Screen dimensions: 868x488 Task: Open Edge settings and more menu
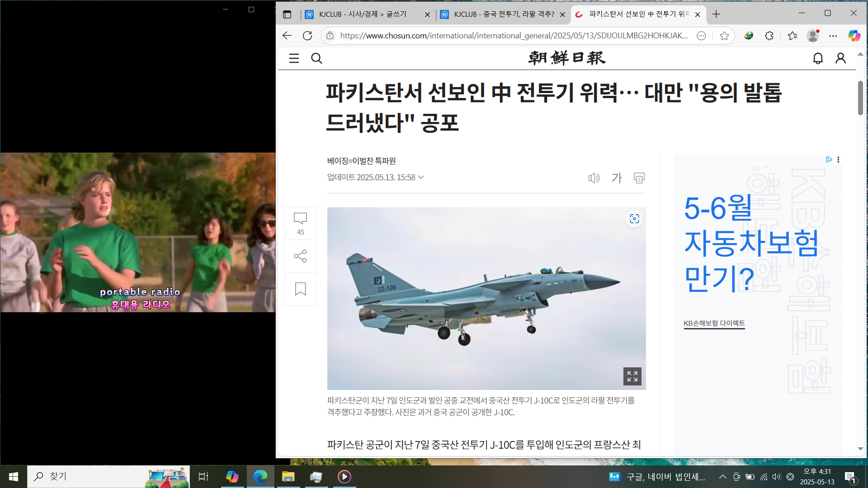click(x=833, y=36)
